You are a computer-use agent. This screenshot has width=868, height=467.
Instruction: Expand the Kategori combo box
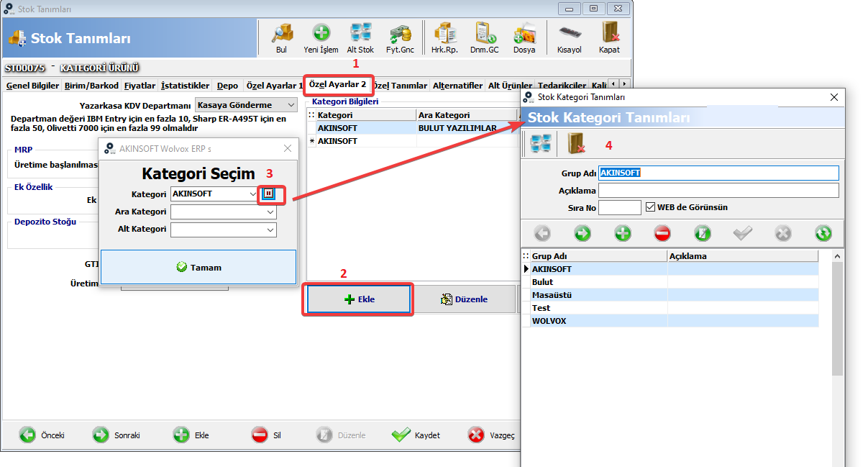252,194
